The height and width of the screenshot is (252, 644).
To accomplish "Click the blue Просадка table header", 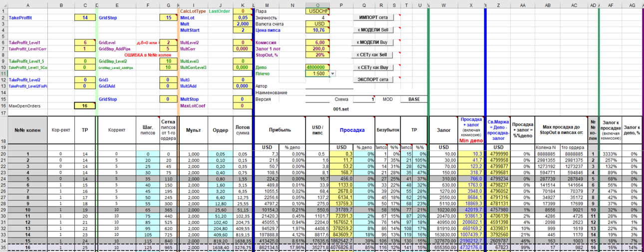I will (352, 130).
